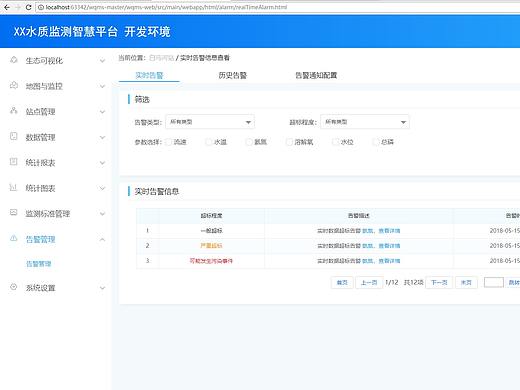Select 统计报表 in the sidebar
The height and width of the screenshot is (390, 520).
click(40, 163)
